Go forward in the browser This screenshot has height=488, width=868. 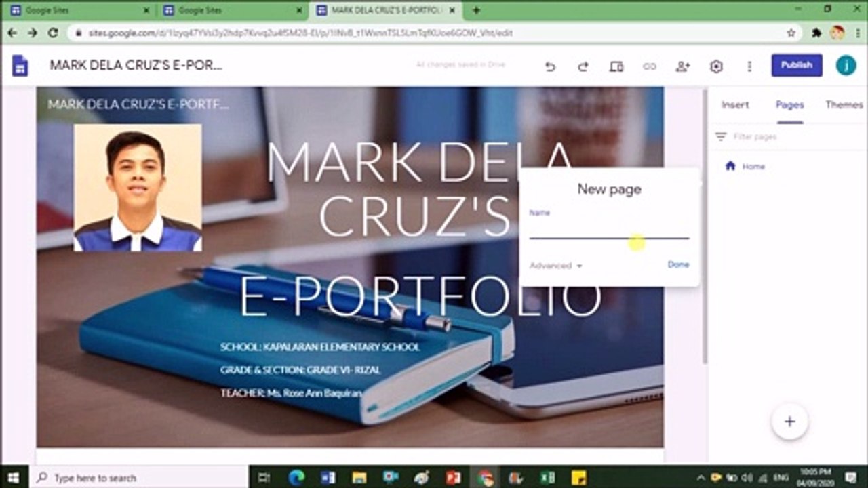[32, 33]
